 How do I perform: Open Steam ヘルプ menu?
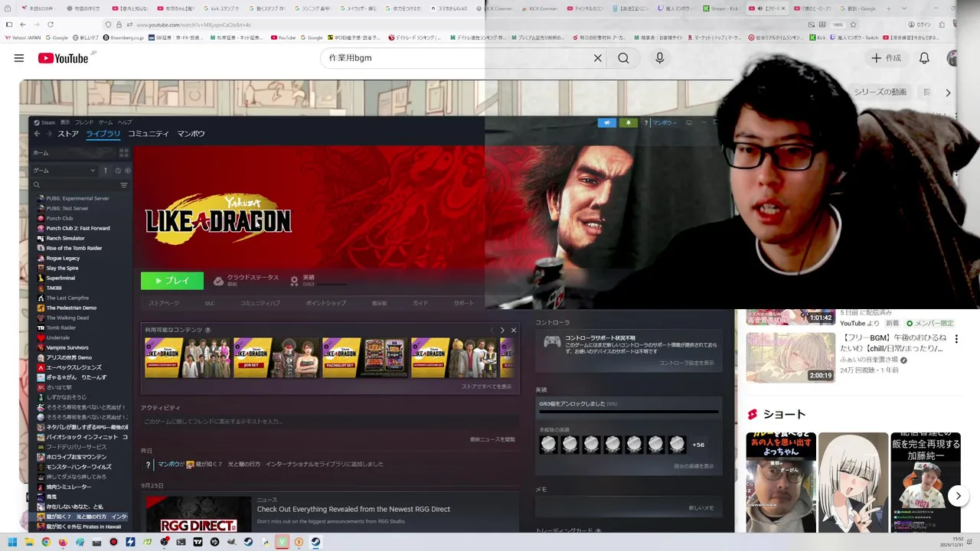125,122
